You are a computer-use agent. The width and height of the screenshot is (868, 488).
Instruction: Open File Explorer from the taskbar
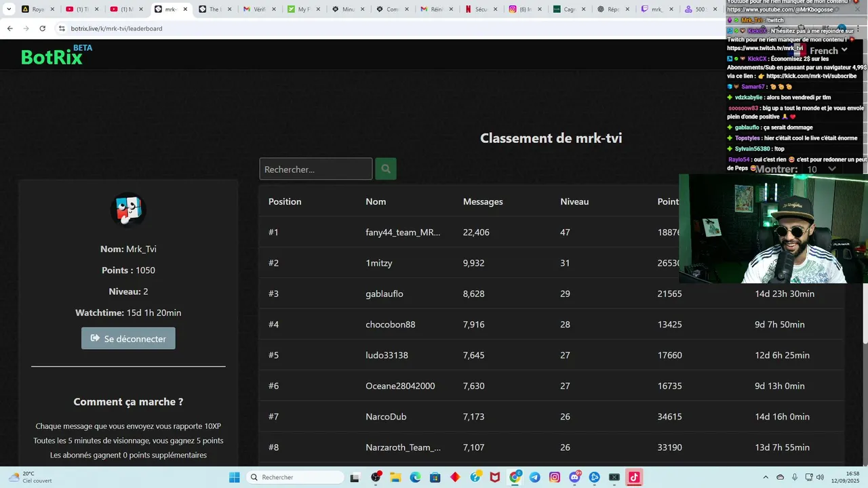click(395, 477)
